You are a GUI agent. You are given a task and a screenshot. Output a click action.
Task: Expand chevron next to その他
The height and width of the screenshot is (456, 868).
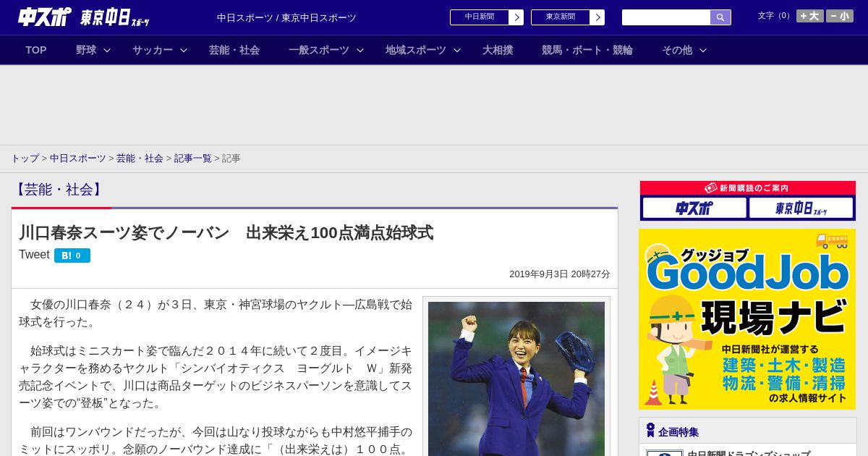click(703, 50)
